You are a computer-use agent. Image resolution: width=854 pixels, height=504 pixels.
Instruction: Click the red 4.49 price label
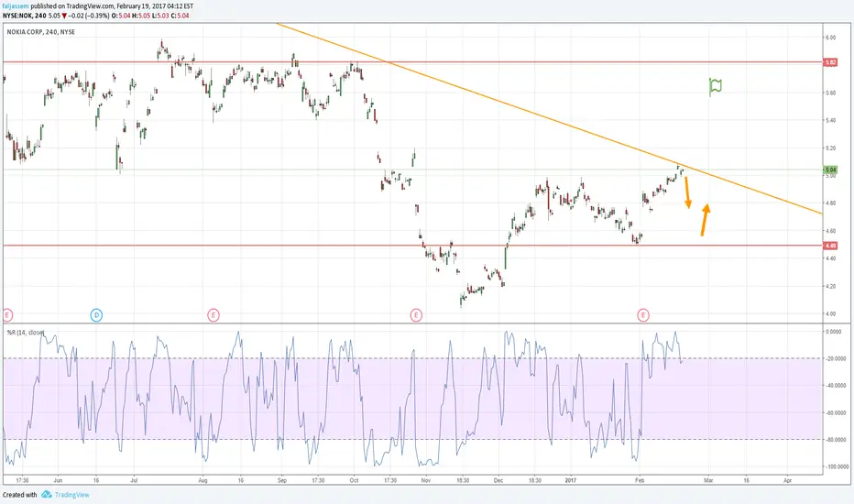(x=830, y=246)
